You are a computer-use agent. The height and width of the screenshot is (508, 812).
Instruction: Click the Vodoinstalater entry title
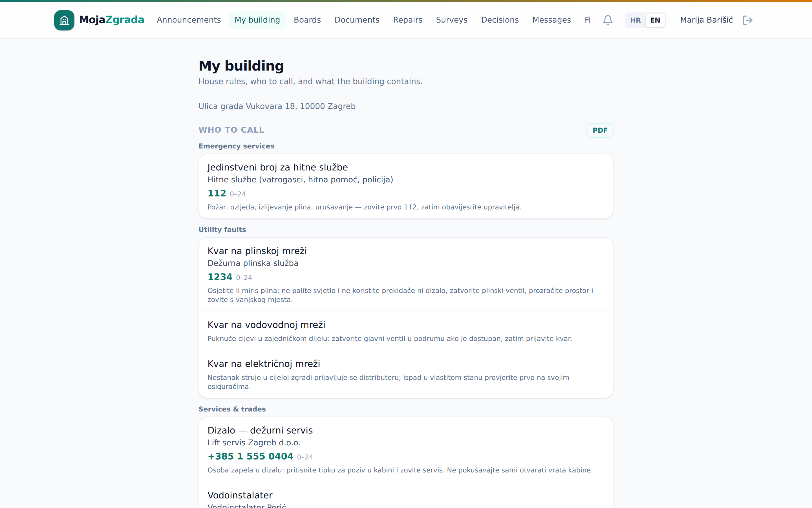(240, 495)
